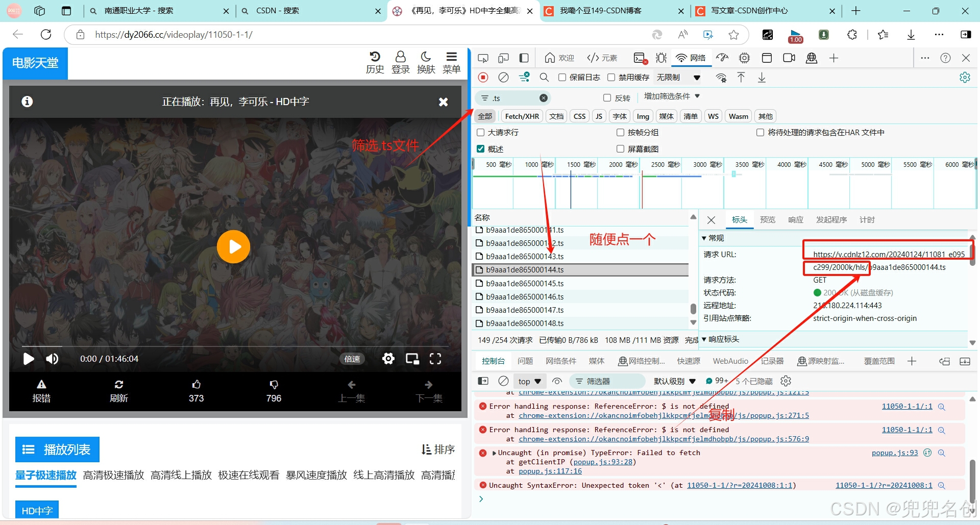The width and height of the screenshot is (980, 525).
Task: Click the import HAR upload arrow
Action: pos(741,78)
